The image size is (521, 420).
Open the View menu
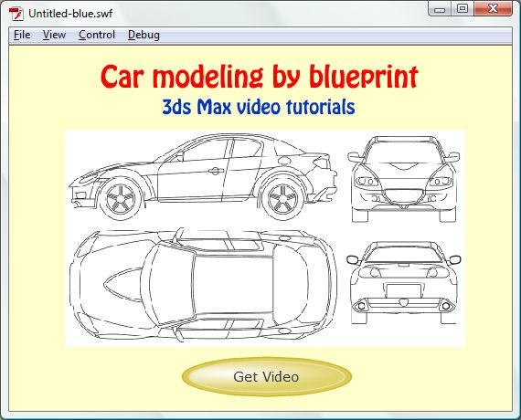point(54,35)
